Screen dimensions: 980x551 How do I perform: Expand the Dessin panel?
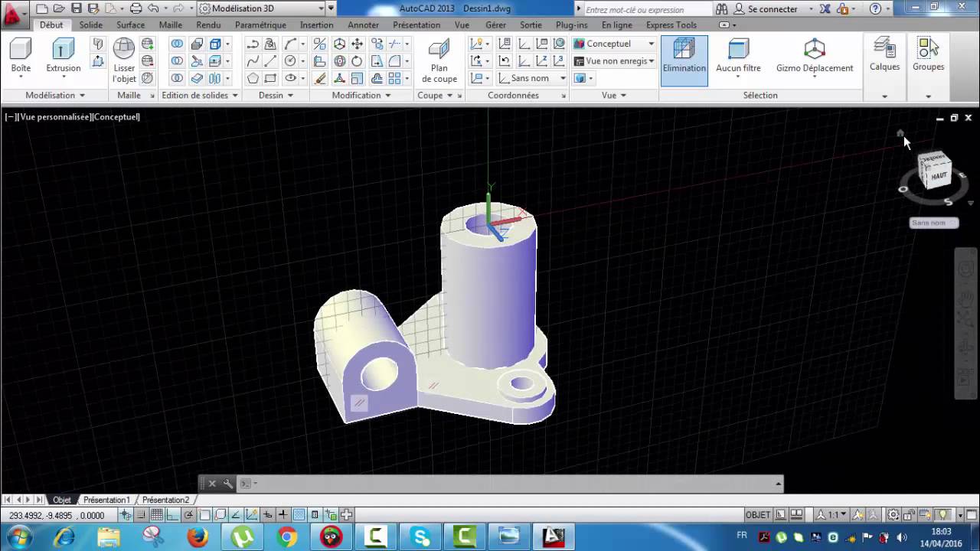click(276, 96)
